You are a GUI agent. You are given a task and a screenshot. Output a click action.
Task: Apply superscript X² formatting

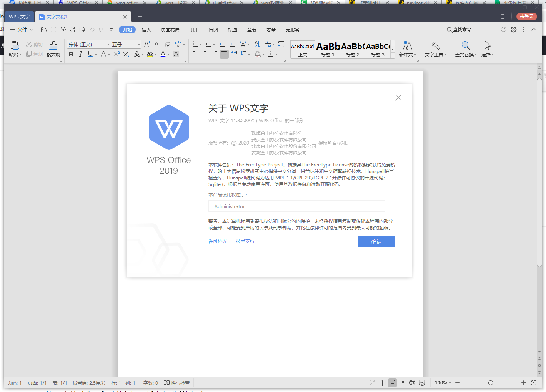coord(117,55)
